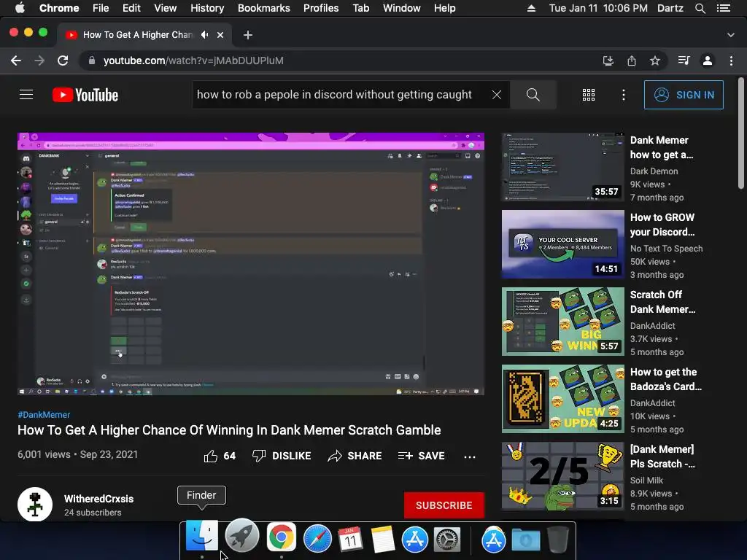Image resolution: width=747 pixels, height=560 pixels.
Task: Open a new tab with the plus
Action: pyautogui.click(x=248, y=35)
